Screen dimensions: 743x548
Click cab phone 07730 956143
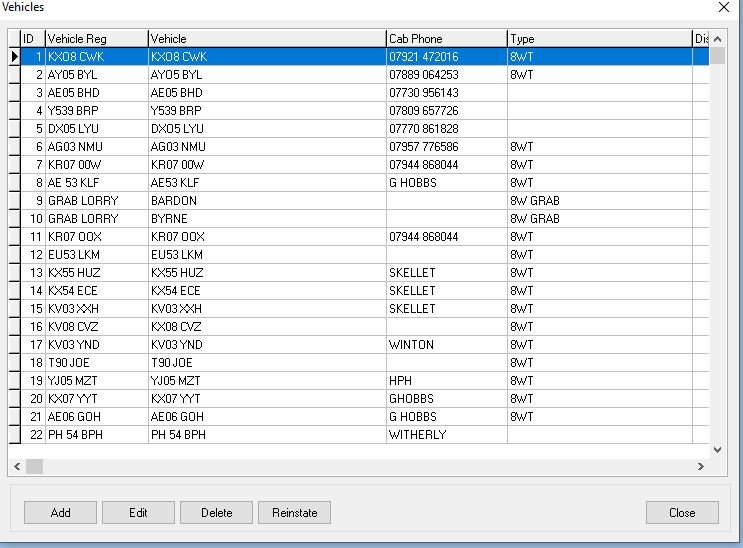click(447, 93)
